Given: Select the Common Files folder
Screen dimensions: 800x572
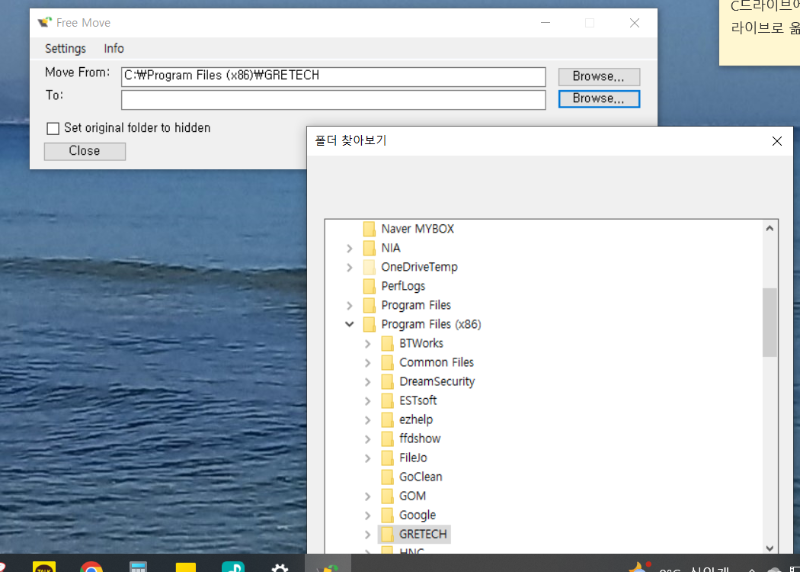Looking at the screenshot, I should coord(436,362).
